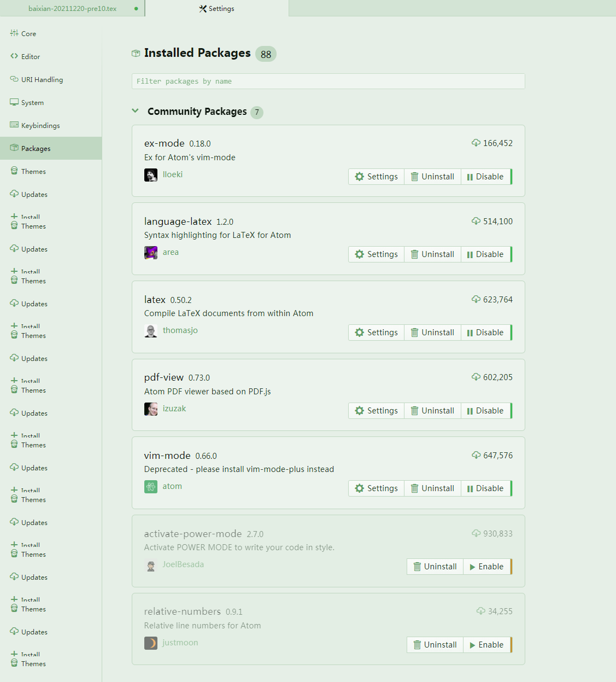The width and height of the screenshot is (616, 682).
Task: Open Settings for the latex package
Action: tap(377, 333)
